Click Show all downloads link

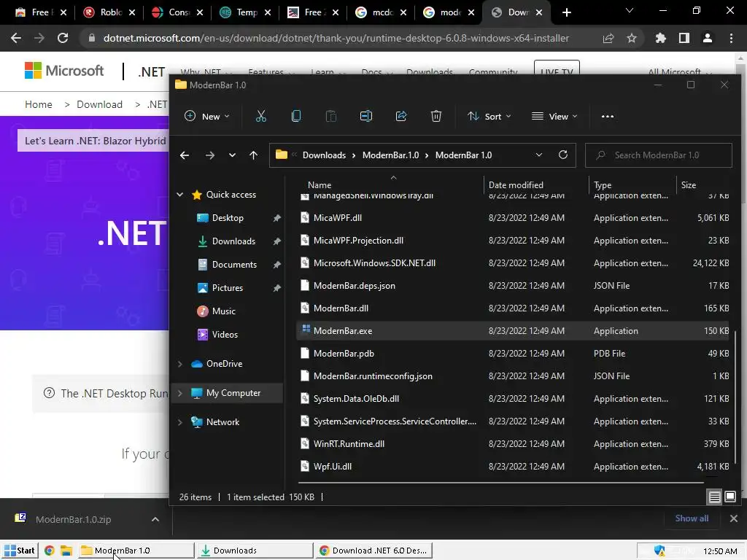tap(692, 518)
